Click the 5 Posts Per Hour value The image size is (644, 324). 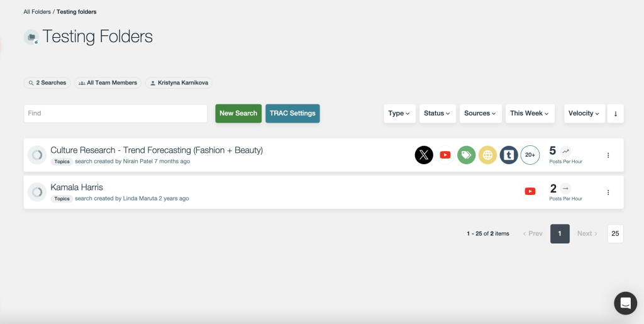[552, 151]
